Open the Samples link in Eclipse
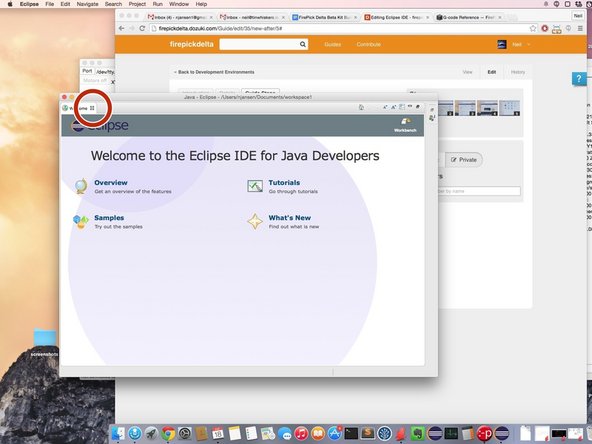The image size is (592, 444). click(109, 218)
